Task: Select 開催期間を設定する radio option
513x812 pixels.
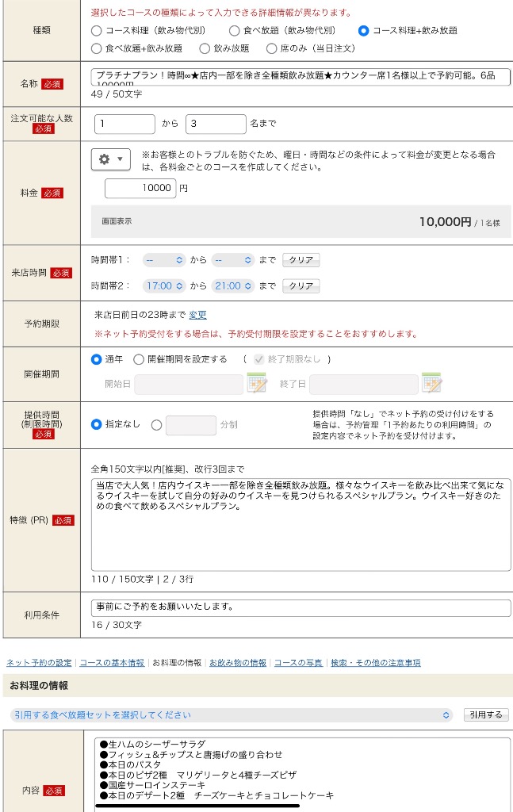Action: click(139, 359)
